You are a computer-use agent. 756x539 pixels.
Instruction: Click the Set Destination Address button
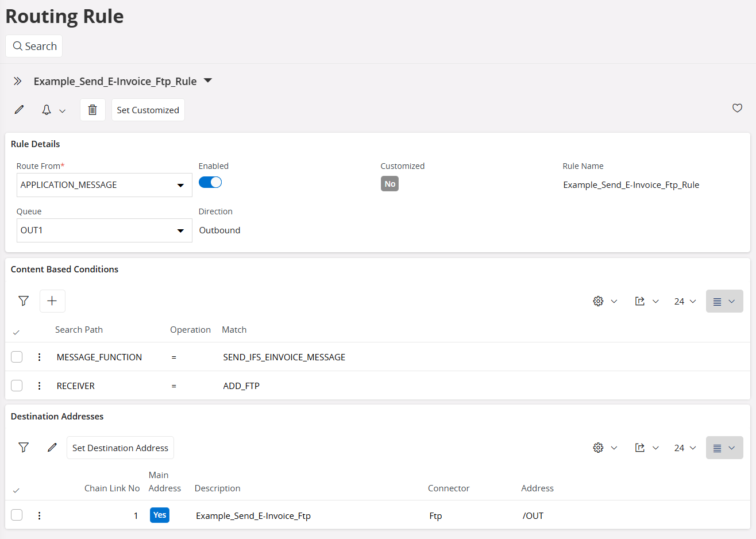(x=120, y=447)
